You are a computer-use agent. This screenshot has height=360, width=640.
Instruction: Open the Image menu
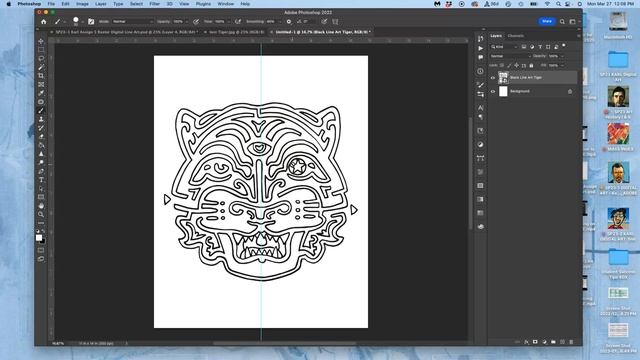(82, 4)
